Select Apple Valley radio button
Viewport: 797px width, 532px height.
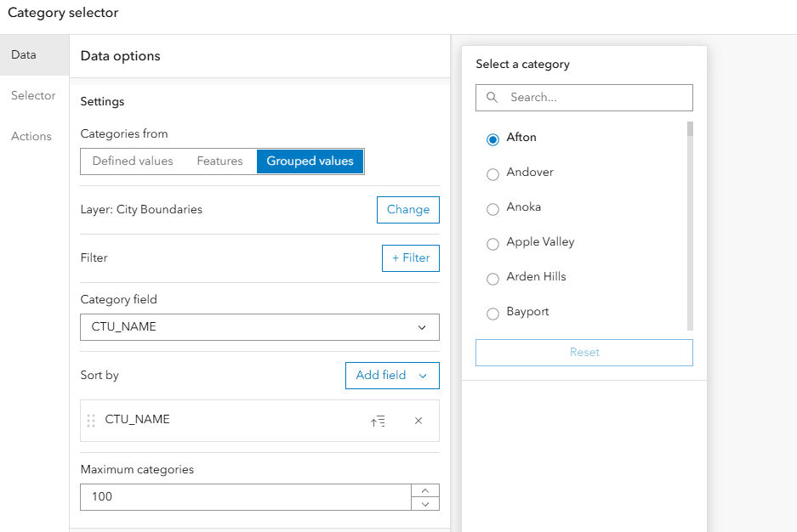(x=492, y=244)
